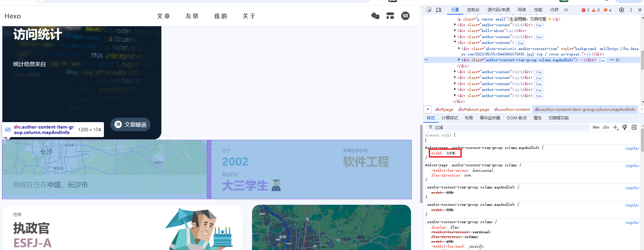Open the 网络 tab

(x=522, y=10)
